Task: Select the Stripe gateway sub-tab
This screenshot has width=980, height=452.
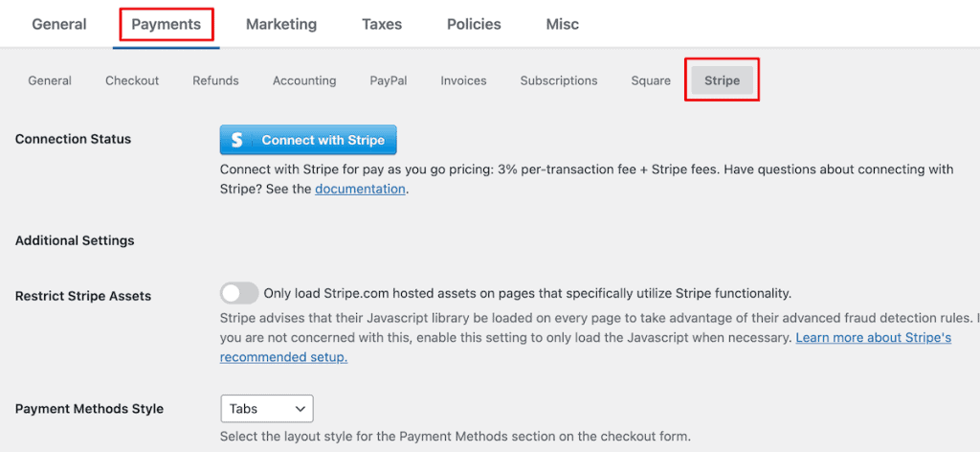Action: (722, 80)
